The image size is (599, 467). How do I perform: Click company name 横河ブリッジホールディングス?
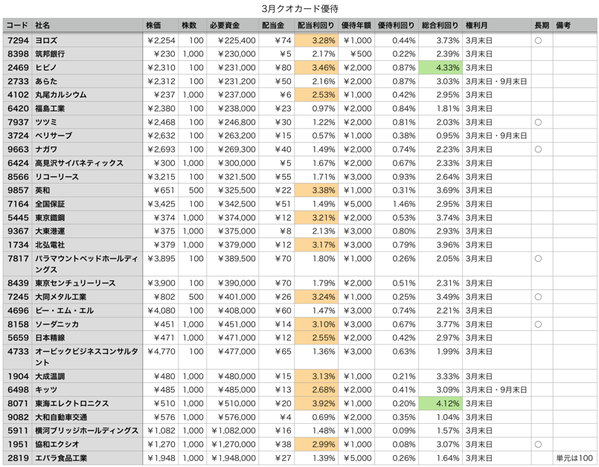tap(87, 431)
